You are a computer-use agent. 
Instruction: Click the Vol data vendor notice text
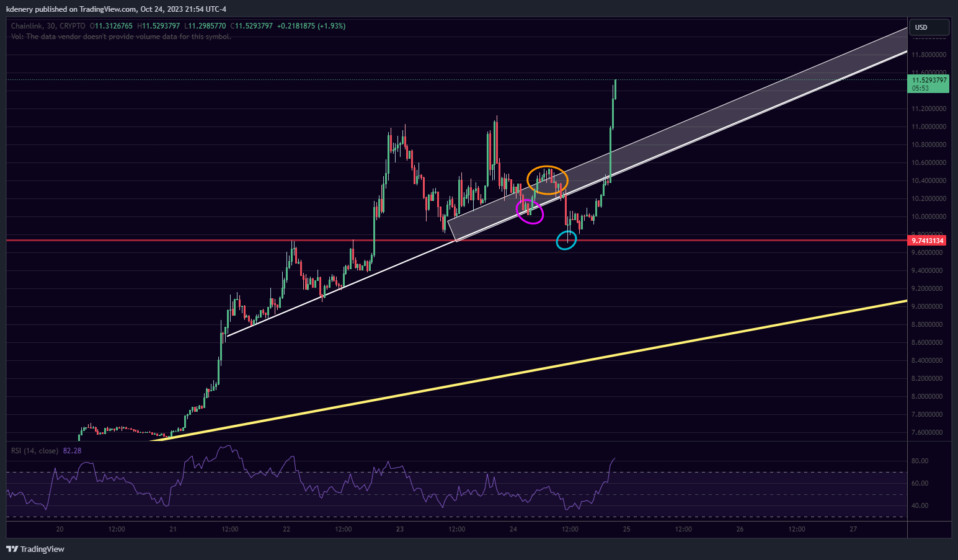[x=121, y=37]
